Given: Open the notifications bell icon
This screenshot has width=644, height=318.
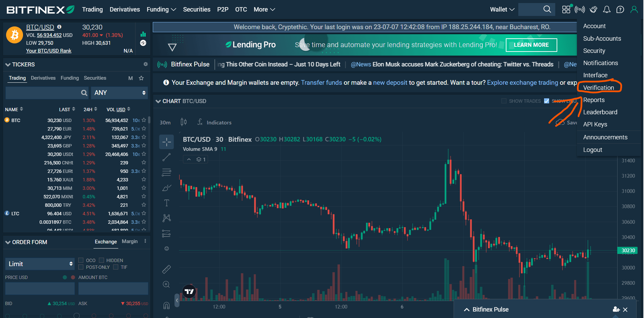Looking at the screenshot, I should (x=607, y=9).
